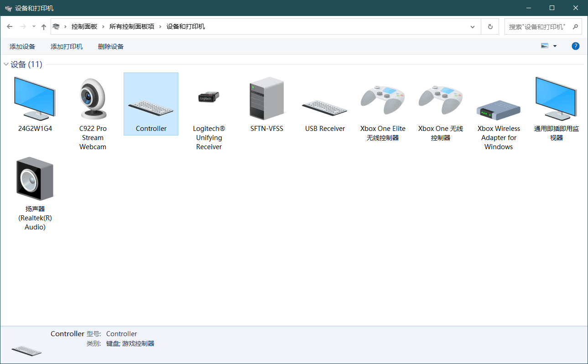Expand the chevron after 控制面板 breadcrumb
Screen dimensions: 588x364
point(104,26)
